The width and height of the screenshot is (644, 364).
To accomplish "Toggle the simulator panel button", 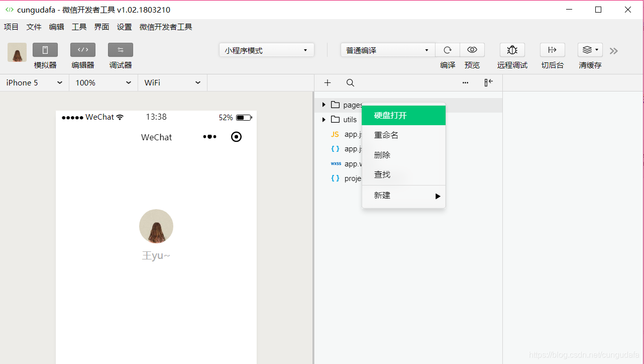I will click(45, 50).
